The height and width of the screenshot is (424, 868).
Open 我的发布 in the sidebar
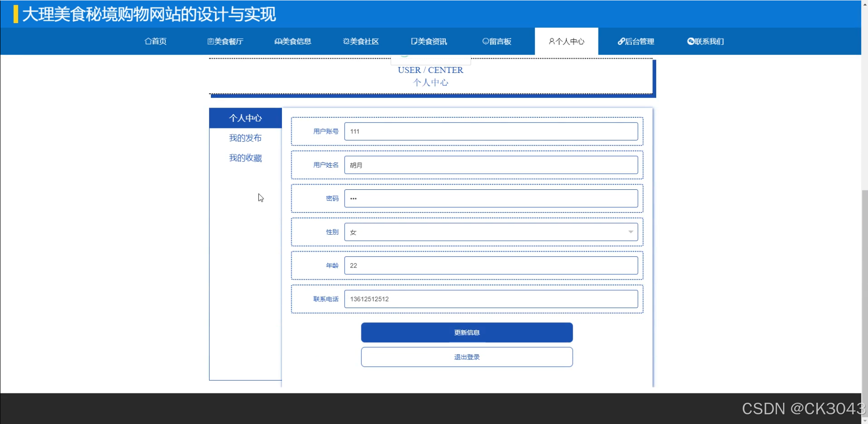[x=245, y=138]
